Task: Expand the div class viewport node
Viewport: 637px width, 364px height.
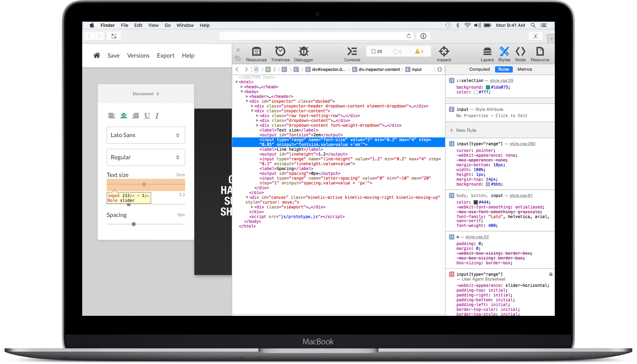Action: pos(252,207)
